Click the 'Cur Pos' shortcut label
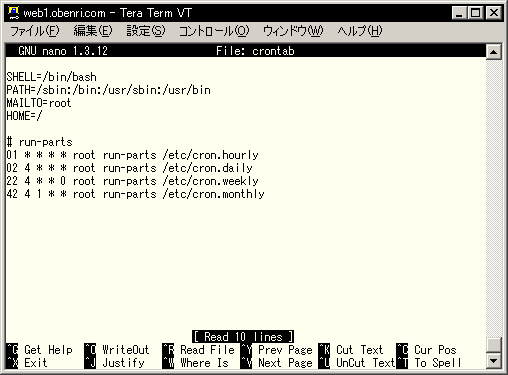The image size is (508, 375). click(x=435, y=350)
